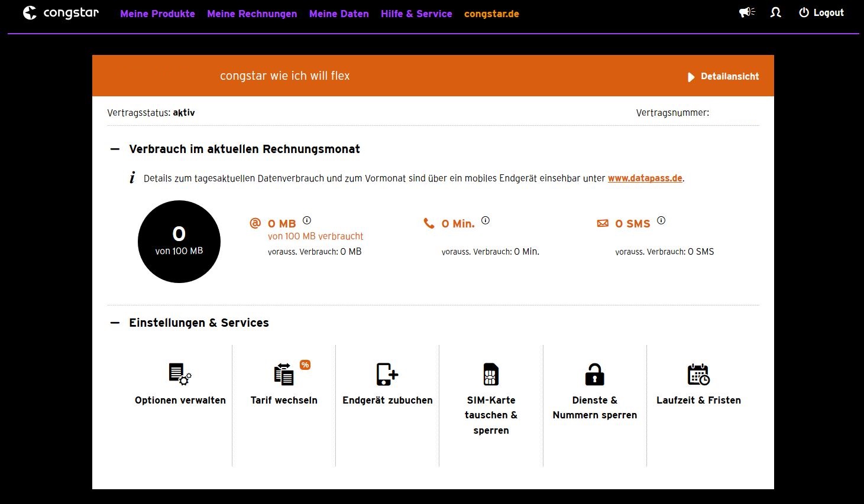
Task: Click the info icon next to 0 MB
Action: coord(307,220)
